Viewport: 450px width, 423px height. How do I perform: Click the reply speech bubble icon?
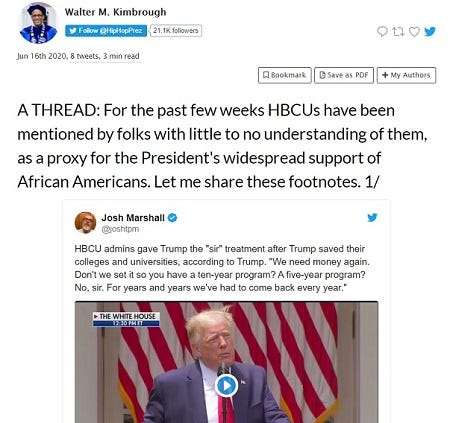click(382, 32)
